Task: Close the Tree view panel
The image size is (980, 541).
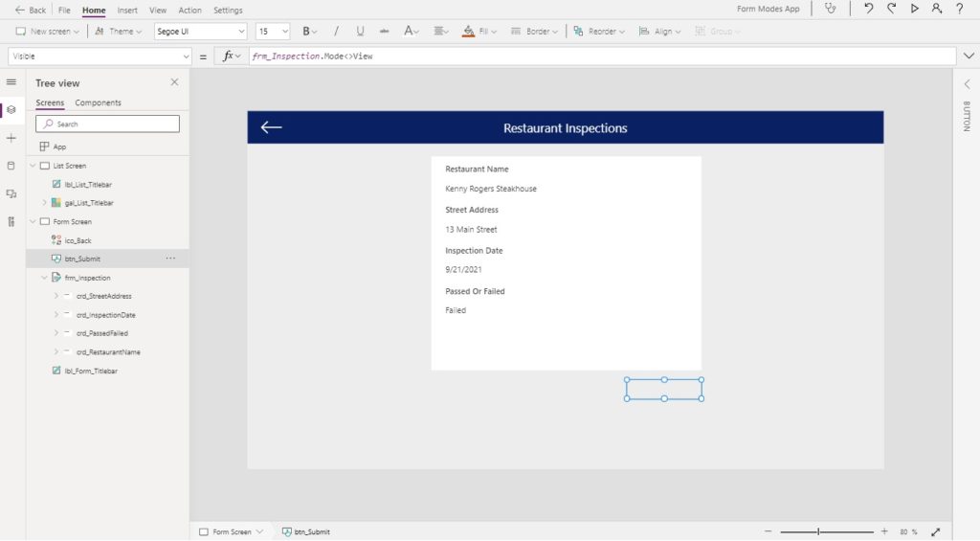Action: pyautogui.click(x=174, y=82)
